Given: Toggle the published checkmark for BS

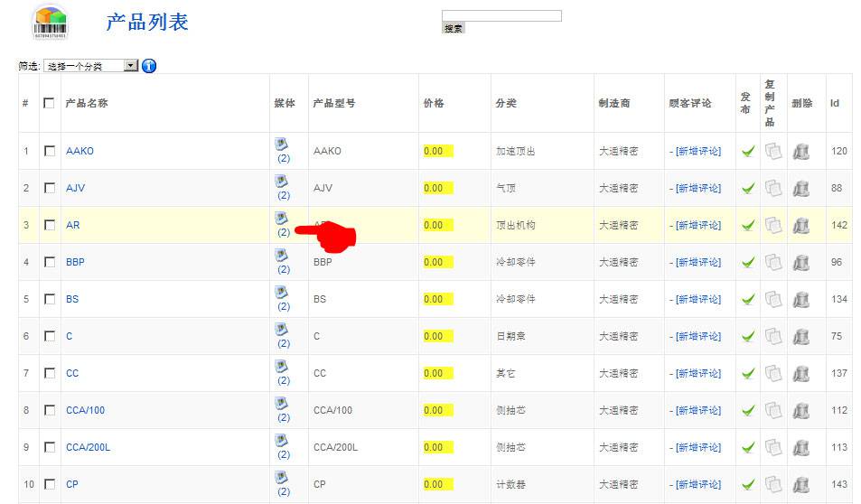Looking at the screenshot, I should click(x=748, y=299).
